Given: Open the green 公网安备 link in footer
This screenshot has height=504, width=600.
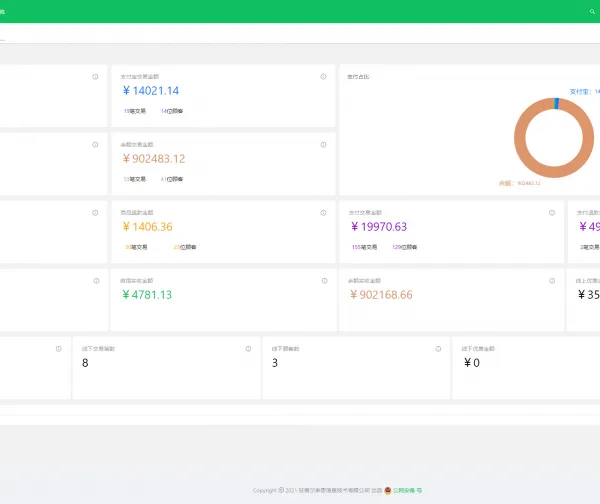Looking at the screenshot, I should pos(408,490).
